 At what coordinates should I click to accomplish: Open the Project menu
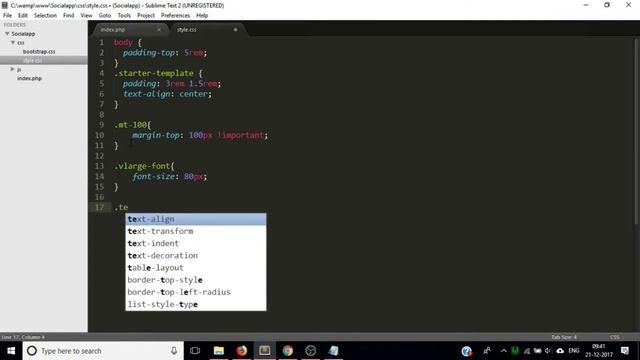[146, 16]
